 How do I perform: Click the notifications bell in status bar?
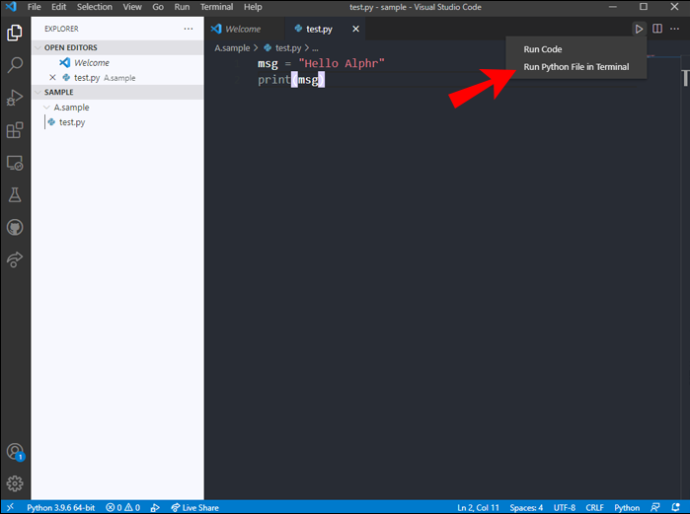[x=675, y=507]
